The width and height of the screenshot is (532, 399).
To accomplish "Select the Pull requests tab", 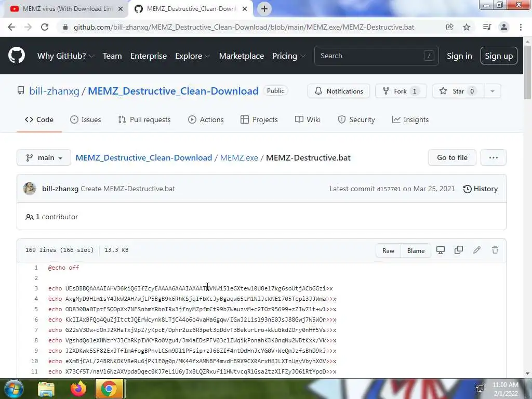I will tap(144, 119).
